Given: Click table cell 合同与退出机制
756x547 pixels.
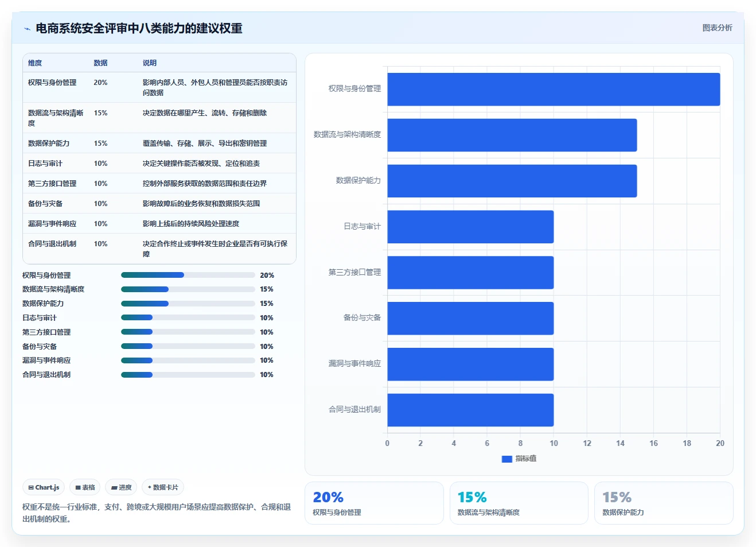Looking at the screenshot, I should [52, 244].
